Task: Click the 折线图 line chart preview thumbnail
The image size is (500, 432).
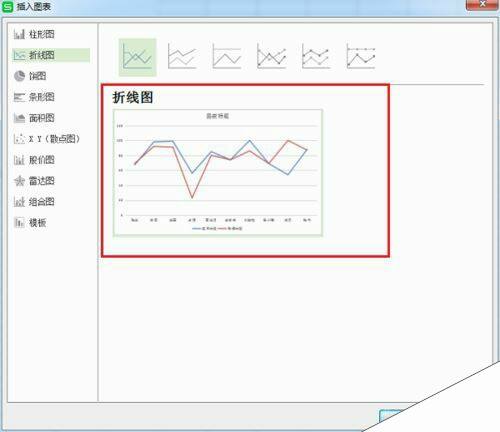Action: coord(218,173)
